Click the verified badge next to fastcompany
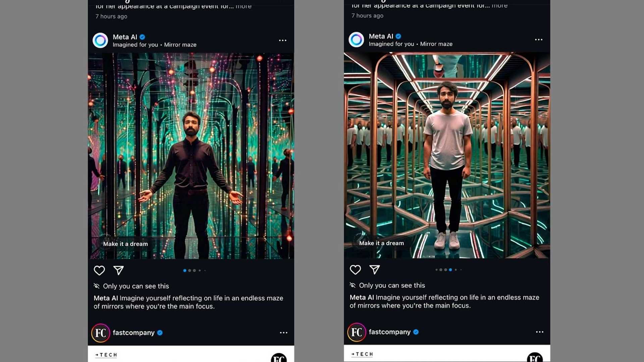 tap(160, 333)
